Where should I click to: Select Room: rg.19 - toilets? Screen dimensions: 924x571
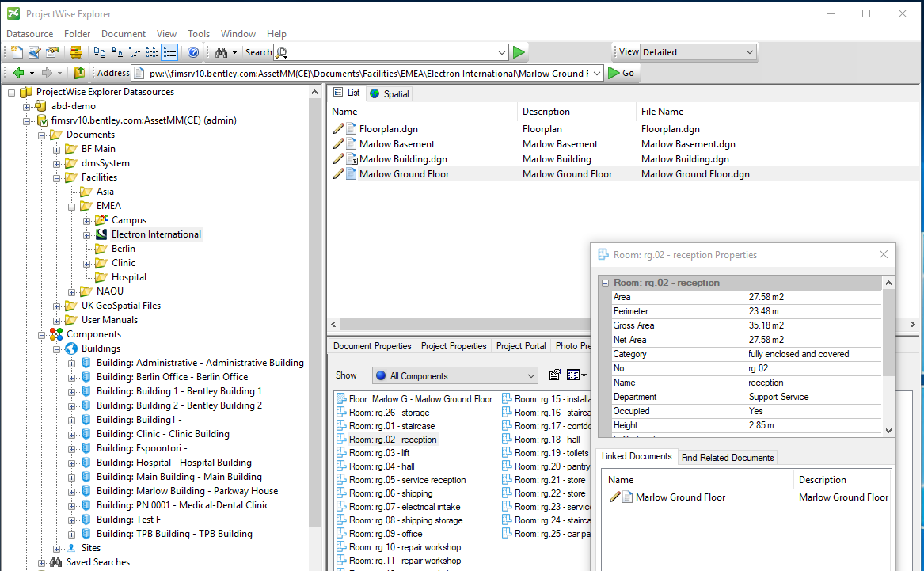(551, 453)
